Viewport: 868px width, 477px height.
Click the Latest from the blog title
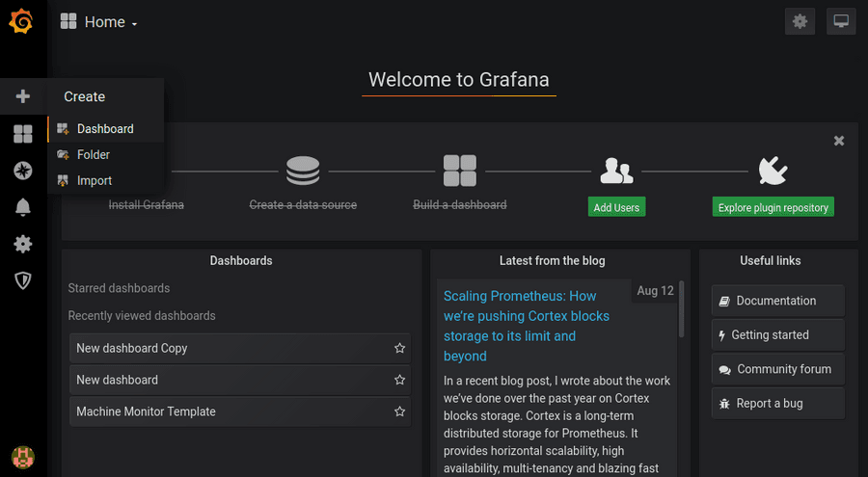coord(552,260)
